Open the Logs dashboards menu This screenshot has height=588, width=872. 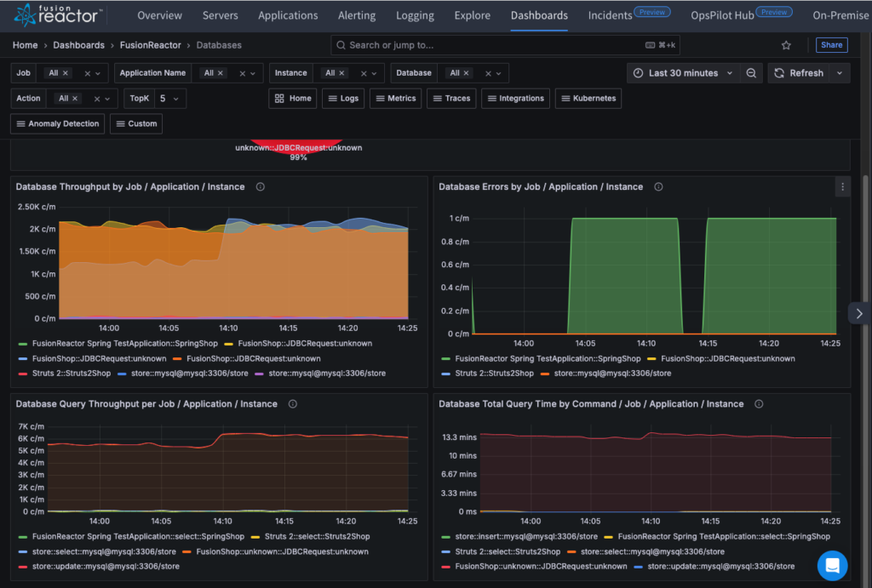tap(343, 99)
